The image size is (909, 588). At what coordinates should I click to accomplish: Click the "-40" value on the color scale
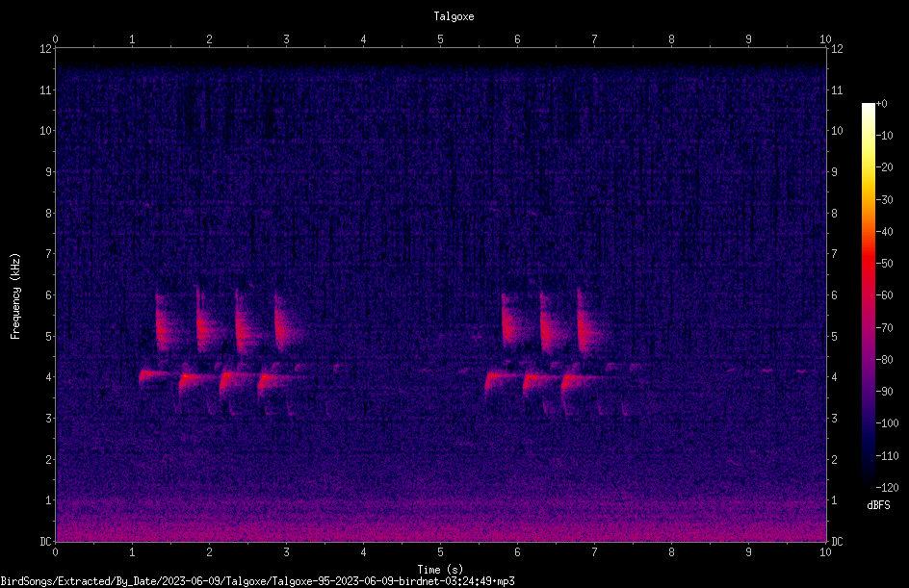(x=885, y=232)
